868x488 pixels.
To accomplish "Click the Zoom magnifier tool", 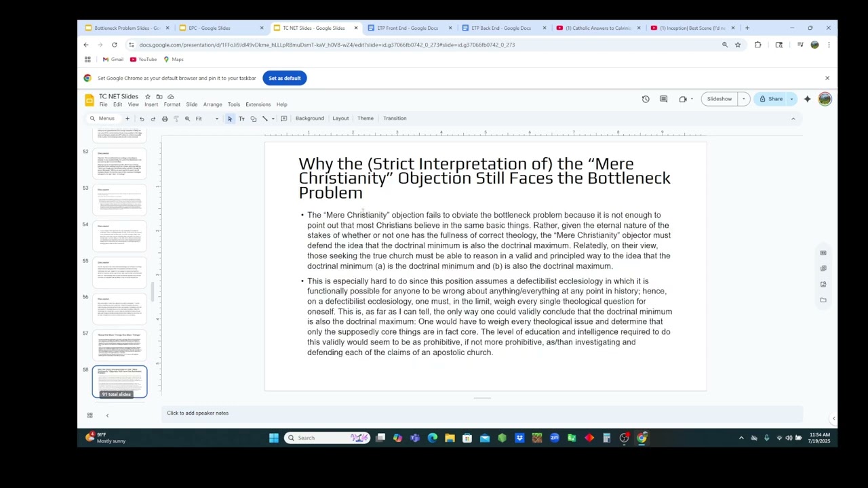I will click(187, 119).
